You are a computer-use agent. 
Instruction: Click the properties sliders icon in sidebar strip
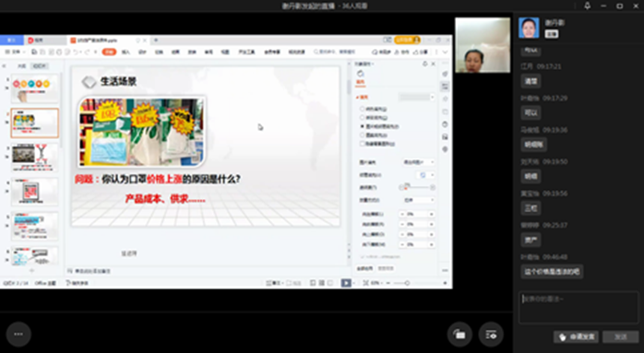(x=446, y=87)
